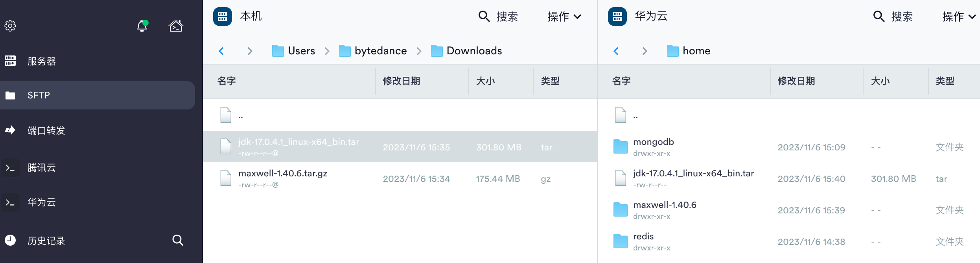Open the 腾讯云 terminal session
This screenshot has width=980, height=263.
41,168
